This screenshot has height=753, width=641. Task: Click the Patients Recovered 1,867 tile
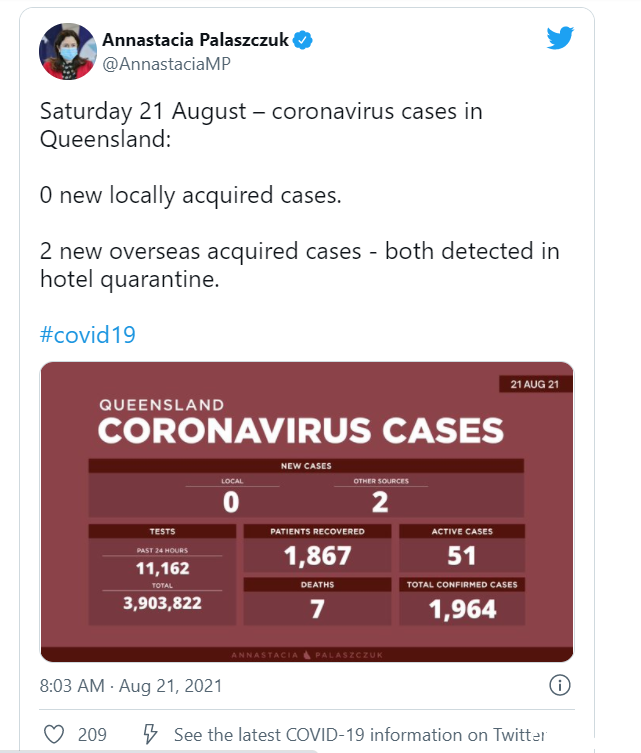pos(317,548)
